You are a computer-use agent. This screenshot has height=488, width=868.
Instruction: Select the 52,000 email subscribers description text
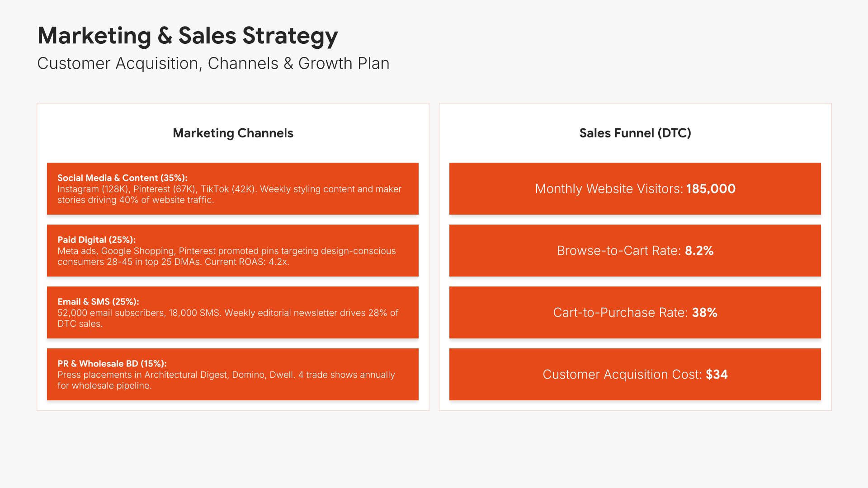click(x=227, y=318)
